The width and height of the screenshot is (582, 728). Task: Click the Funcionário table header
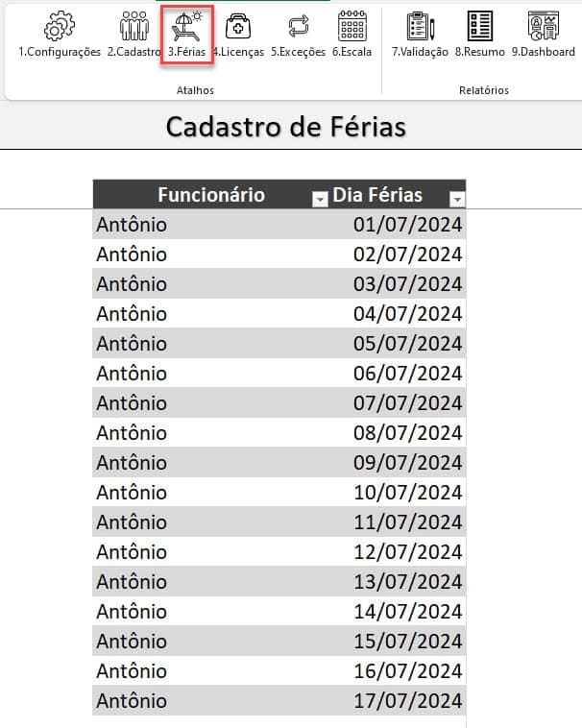[x=211, y=195]
